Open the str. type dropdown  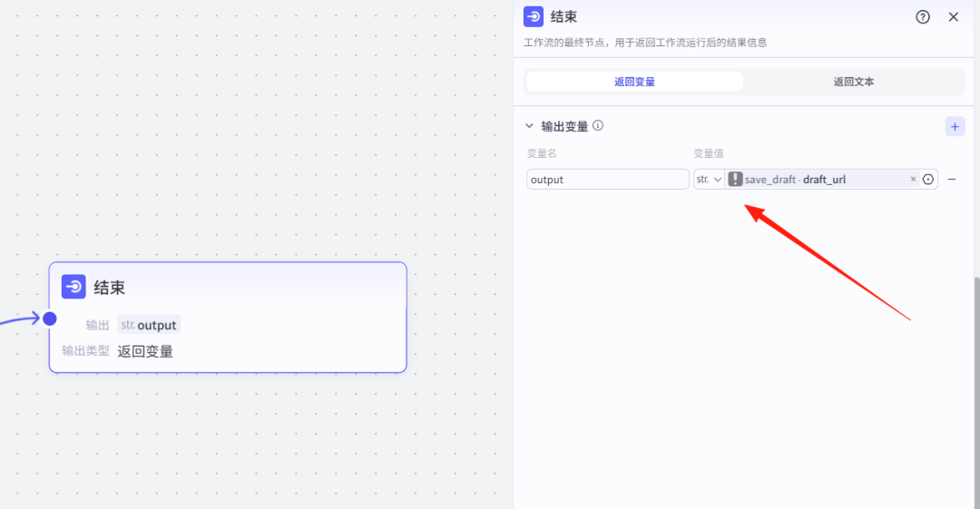[x=709, y=180]
